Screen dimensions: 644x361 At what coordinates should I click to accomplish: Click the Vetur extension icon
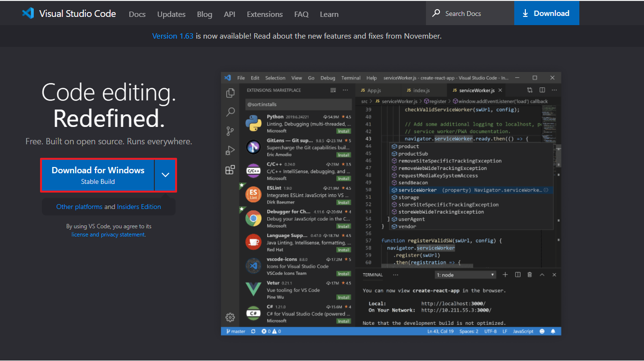253,290
